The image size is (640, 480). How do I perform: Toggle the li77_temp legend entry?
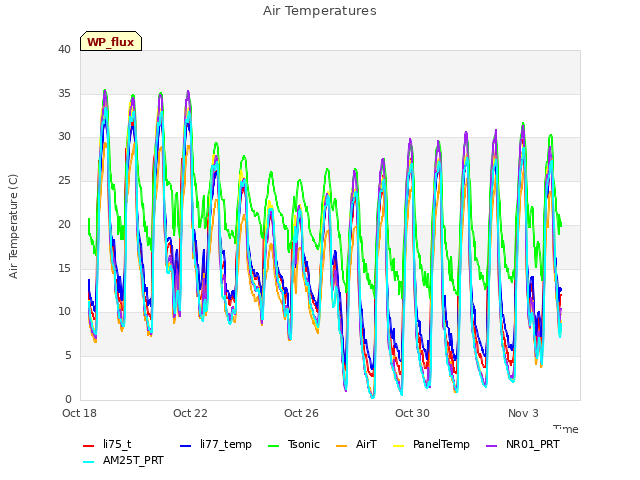[216, 444]
